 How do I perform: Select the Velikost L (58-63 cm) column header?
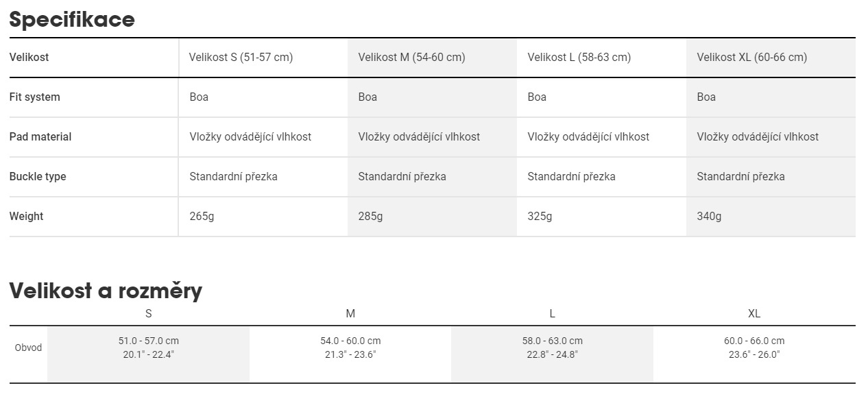(579, 58)
